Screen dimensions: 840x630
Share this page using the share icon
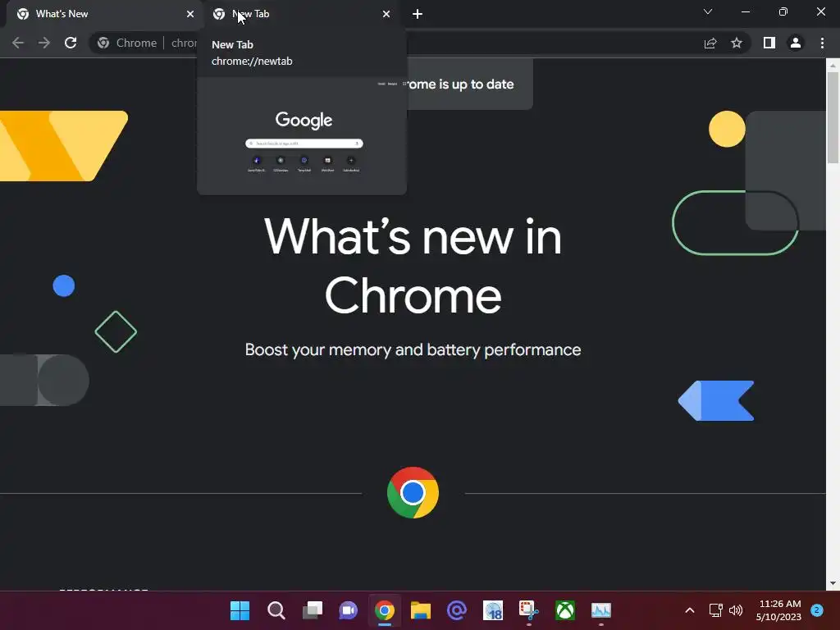(710, 43)
